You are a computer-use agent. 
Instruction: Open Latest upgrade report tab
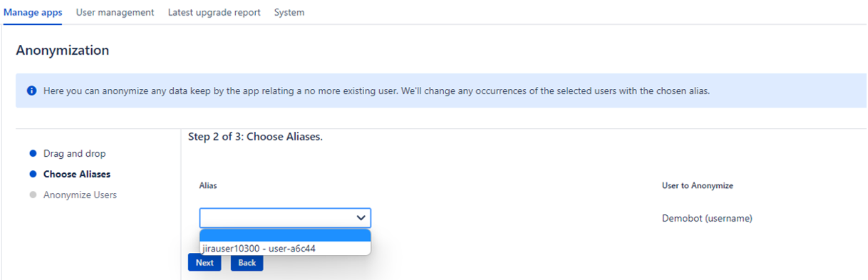(x=214, y=12)
